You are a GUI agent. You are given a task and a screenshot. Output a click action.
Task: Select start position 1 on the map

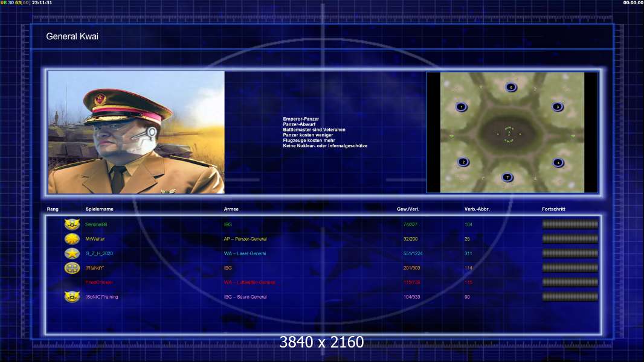pyautogui.click(x=461, y=107)
